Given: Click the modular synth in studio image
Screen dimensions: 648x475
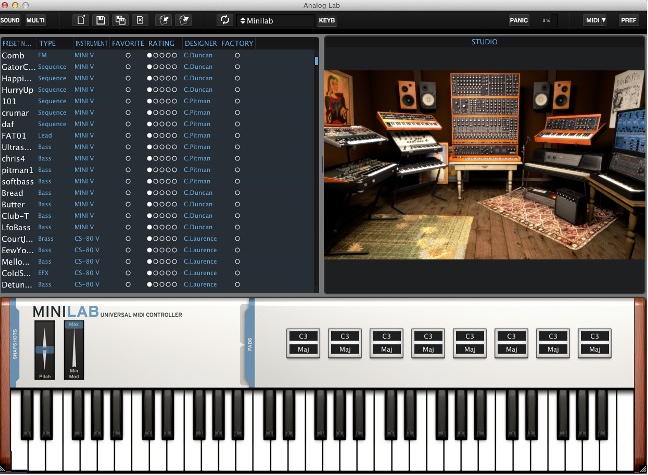Looking at the screenshot, I should [x=484, y=116].
